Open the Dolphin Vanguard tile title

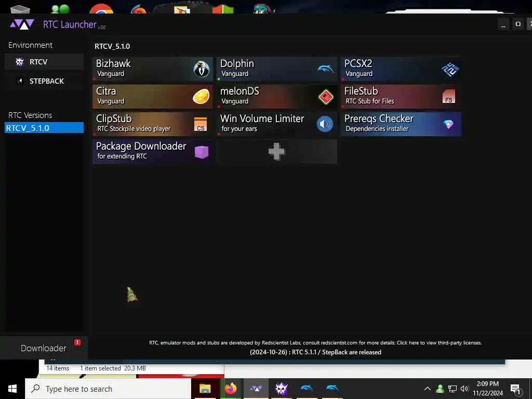[x=237, y=63]
